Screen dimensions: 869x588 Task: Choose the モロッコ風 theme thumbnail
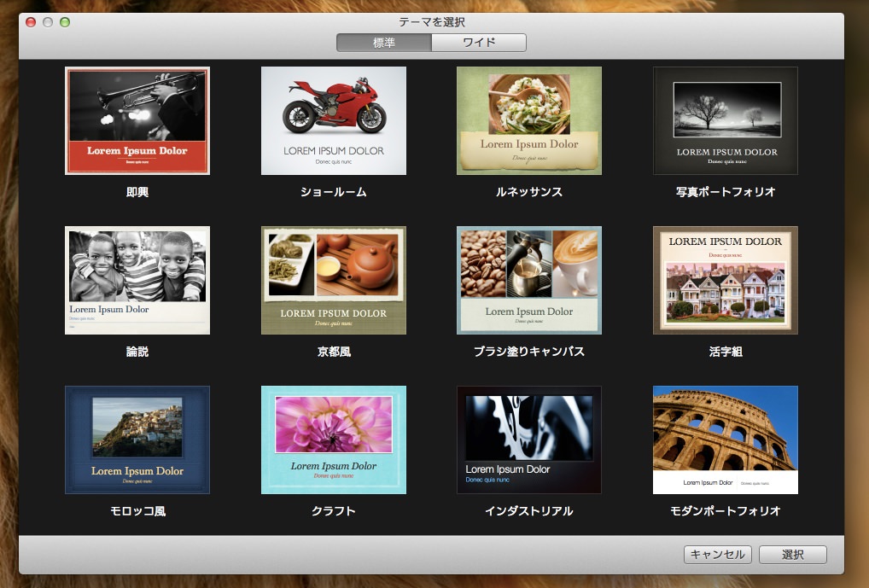[137, 440]
